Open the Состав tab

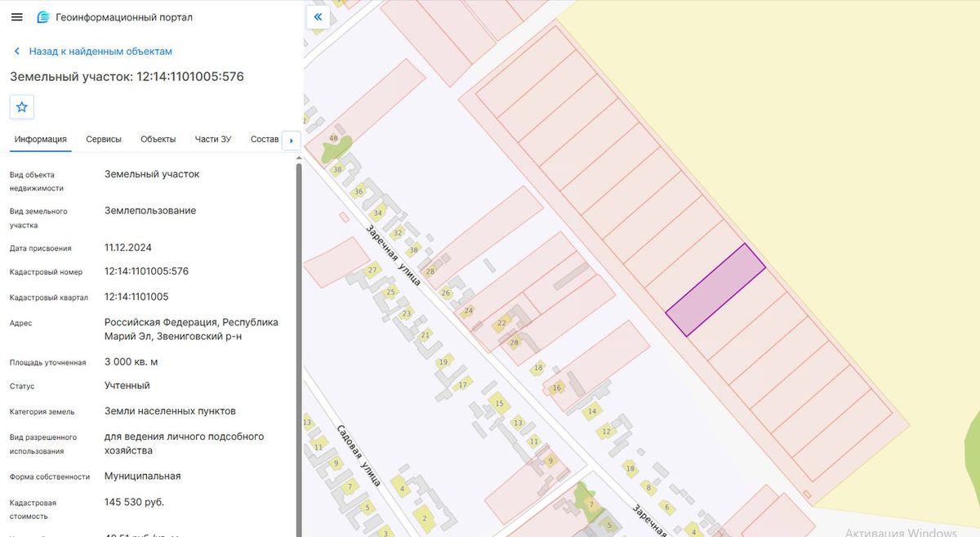[x=265, y=139]
